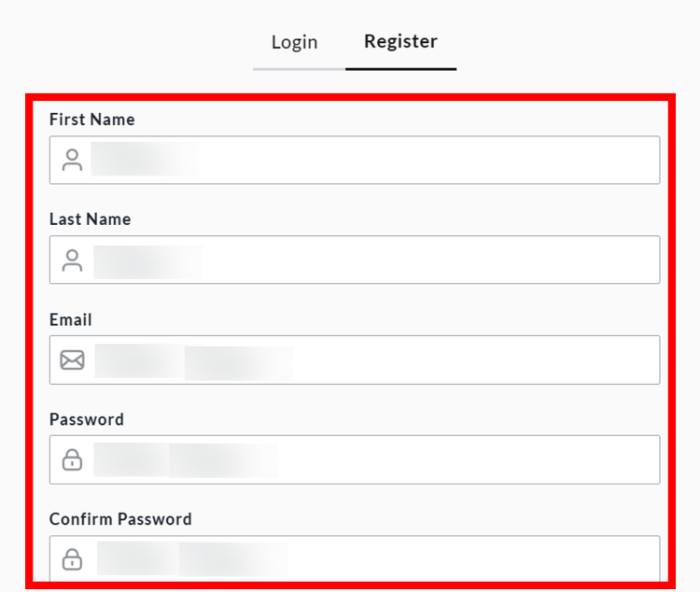Focus the Last Name input field
The height and width of the screenshot is (592, 700).
coord(420,260)
